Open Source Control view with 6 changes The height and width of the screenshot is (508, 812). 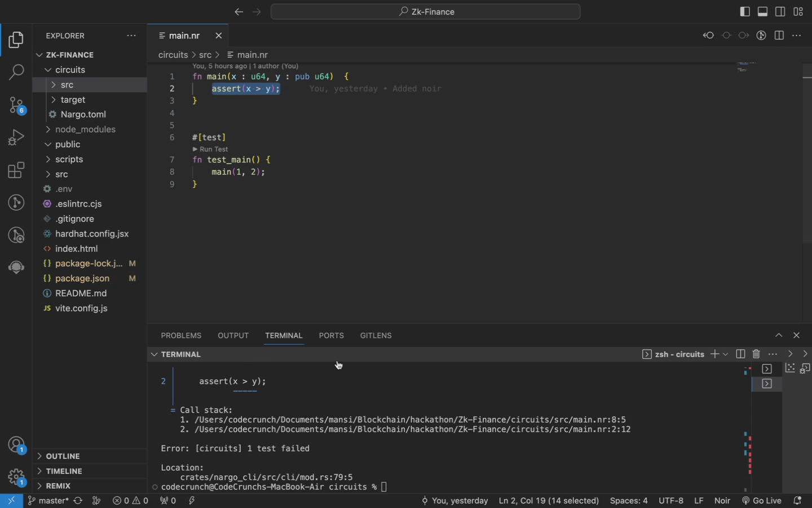click(16, 105)
